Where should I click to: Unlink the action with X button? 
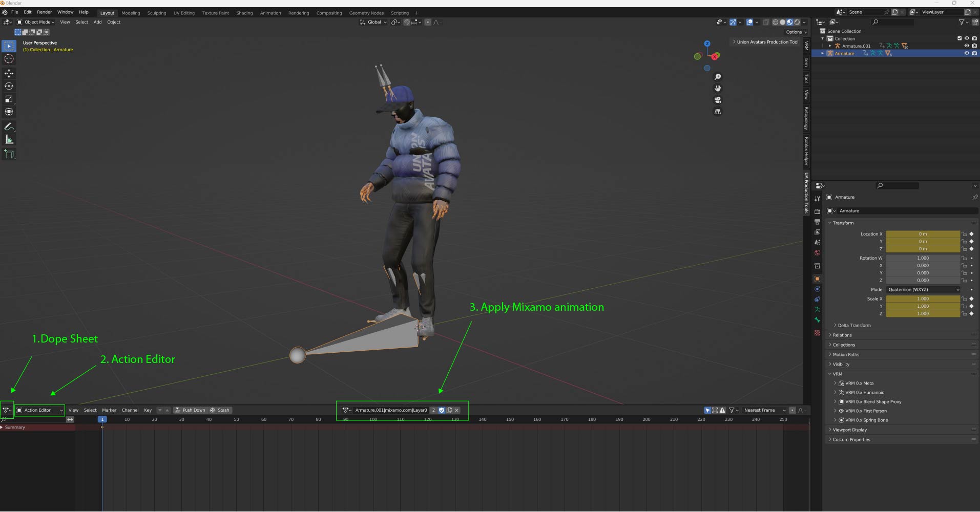coord(457,410)
